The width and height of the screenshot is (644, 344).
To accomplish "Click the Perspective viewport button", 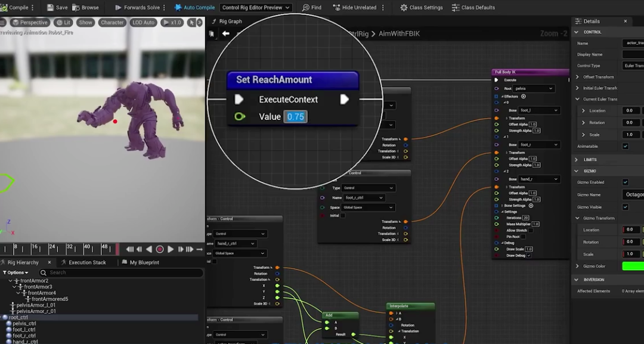I will 30,23.
